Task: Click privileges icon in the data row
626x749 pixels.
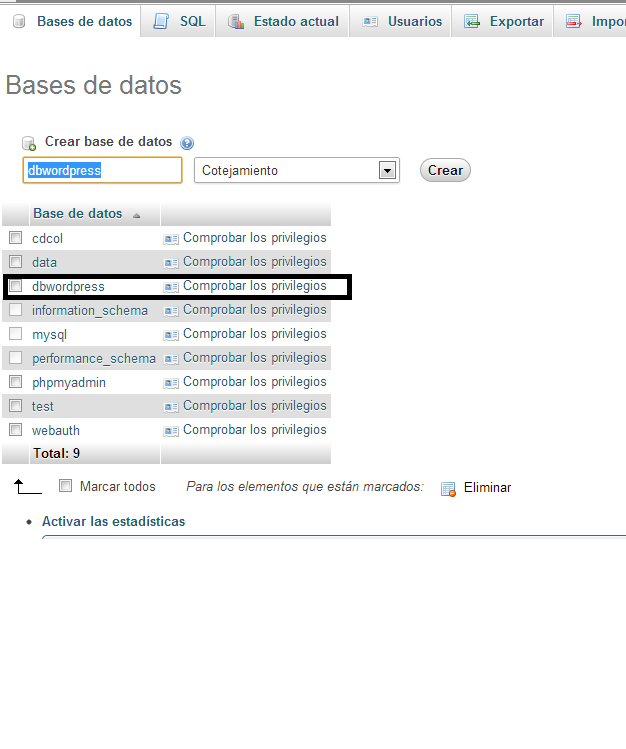Action: (171, 263)
